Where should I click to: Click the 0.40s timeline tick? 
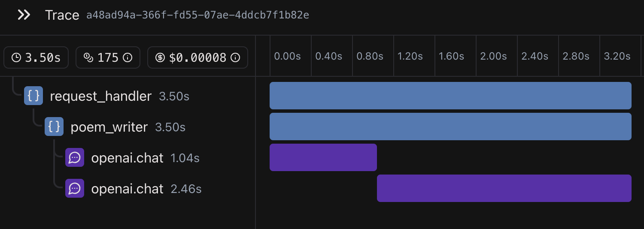click(328, 56)
